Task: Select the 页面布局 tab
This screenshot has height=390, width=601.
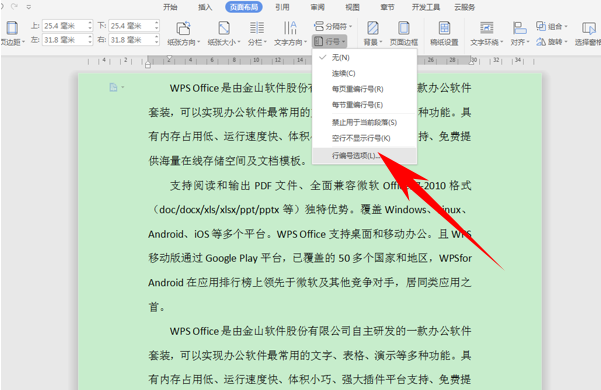Action: pyautogui.click(x=244, y=7)
